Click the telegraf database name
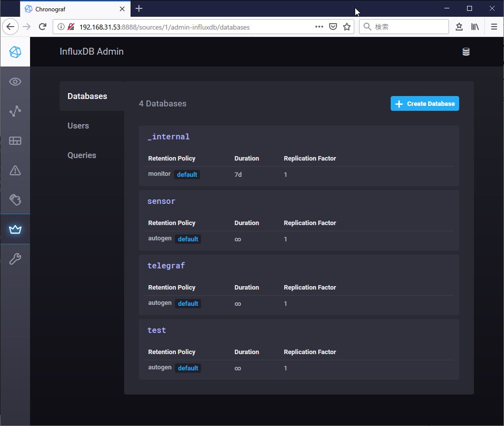This screenshot has height=426, width=504. 166,265
